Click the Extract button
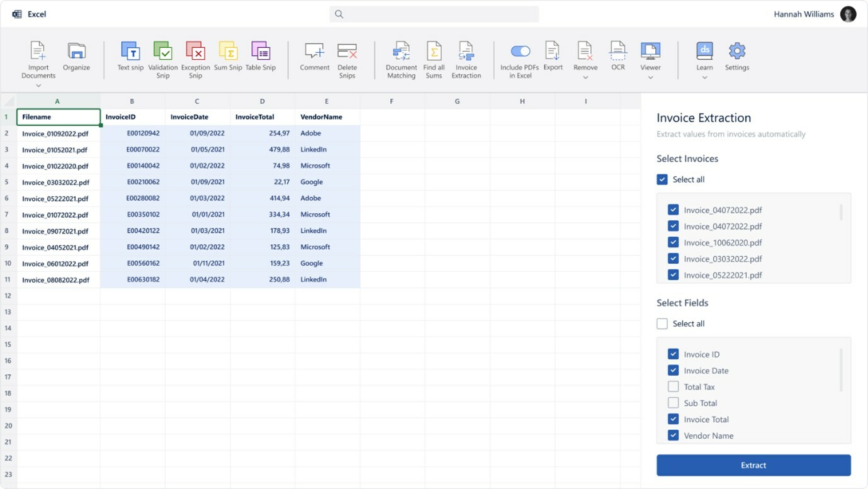Viewport: 868px width, 489px height. click(753, 465)
